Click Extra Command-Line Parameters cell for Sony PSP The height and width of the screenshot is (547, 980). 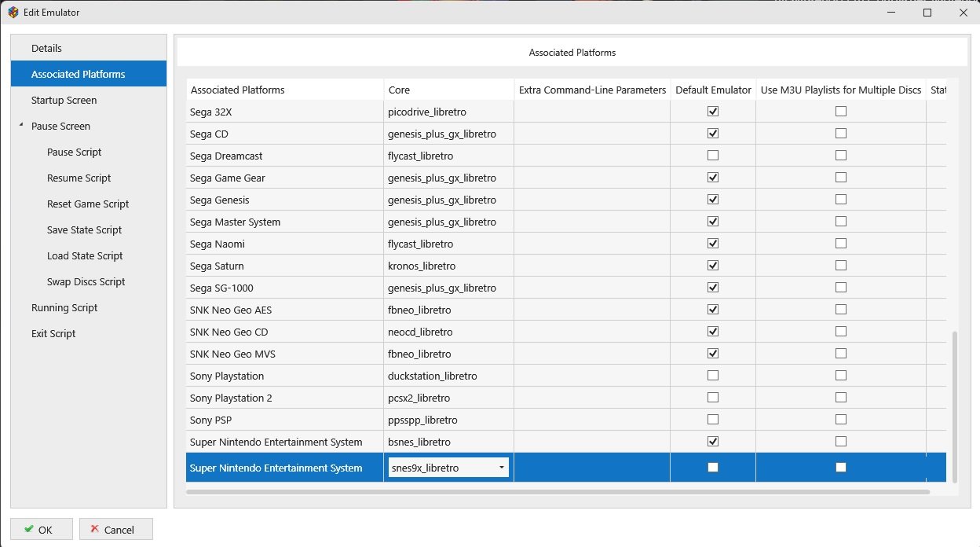pyautogui.click(x=592, y=420)
